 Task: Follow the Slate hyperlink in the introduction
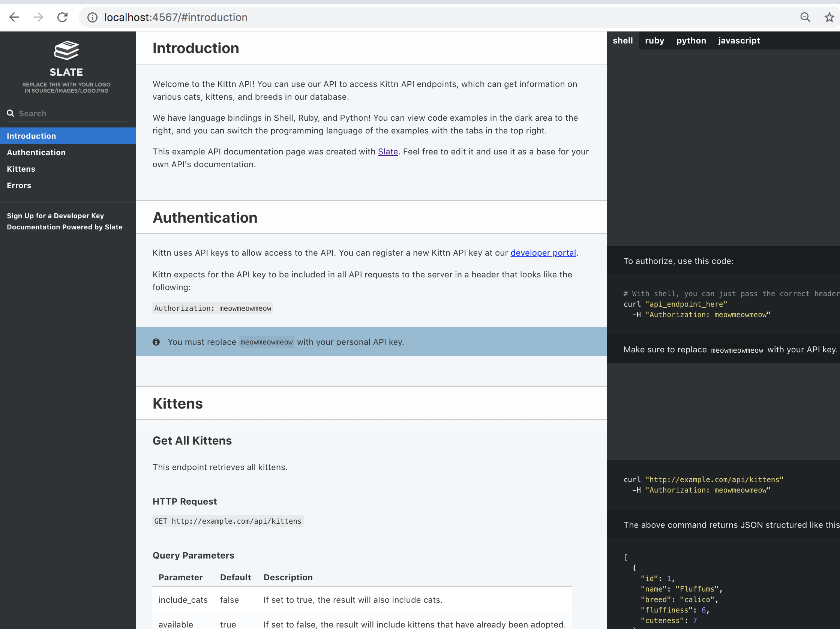point(388,151)
